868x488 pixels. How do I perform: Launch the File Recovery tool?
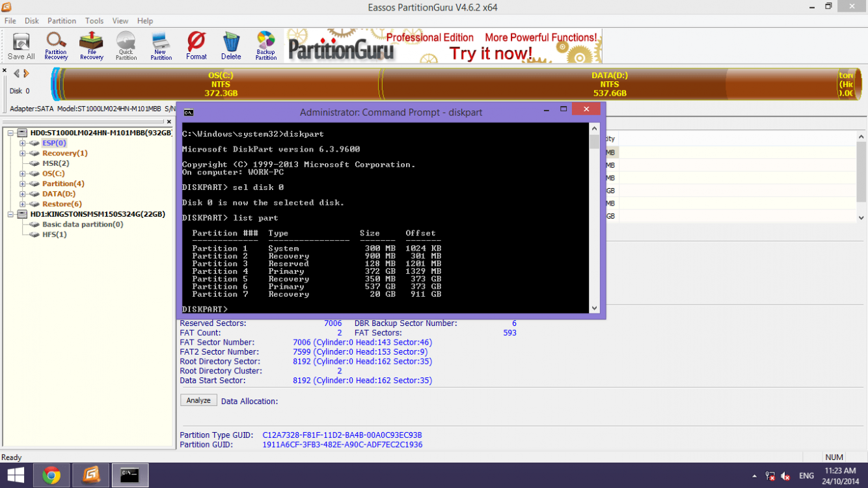91,46
